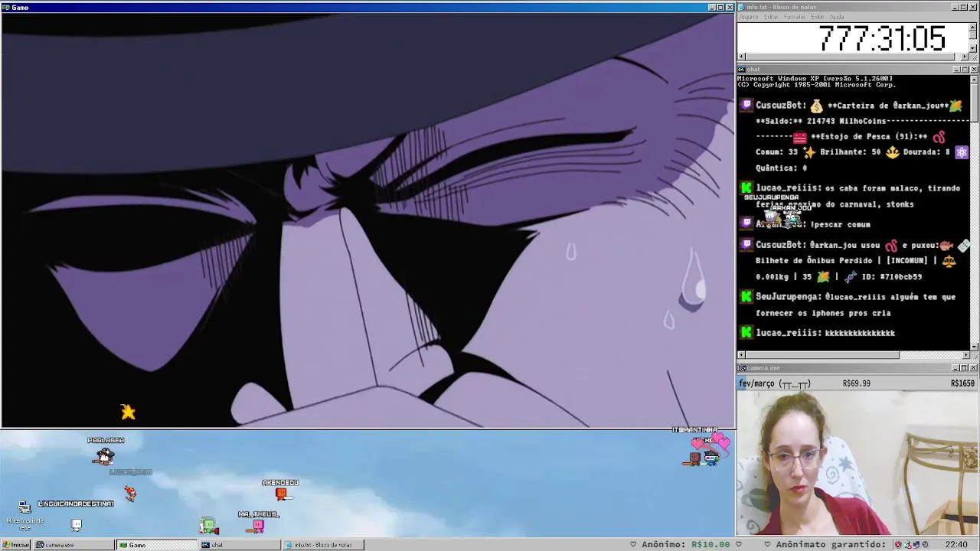Click horizontal scrollbar right arrow in Bloco de notas

[x=965, y=57]
